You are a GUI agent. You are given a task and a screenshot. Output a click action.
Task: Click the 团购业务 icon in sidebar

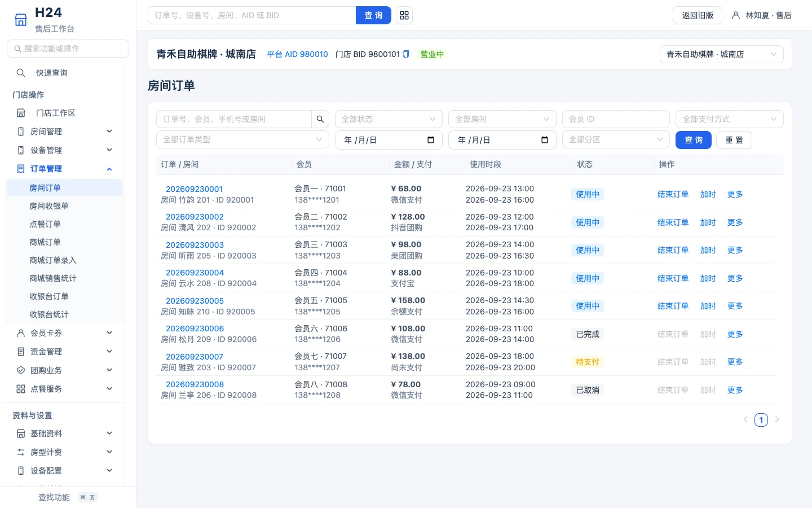21,370
